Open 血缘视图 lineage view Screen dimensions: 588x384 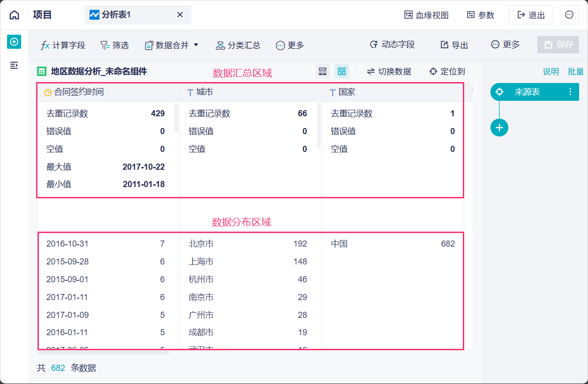pos(426,15)
